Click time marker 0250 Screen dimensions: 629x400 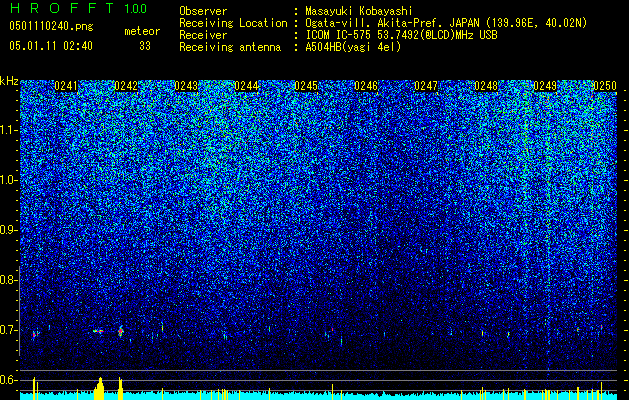pyautogui.click(x=605, y=86)
